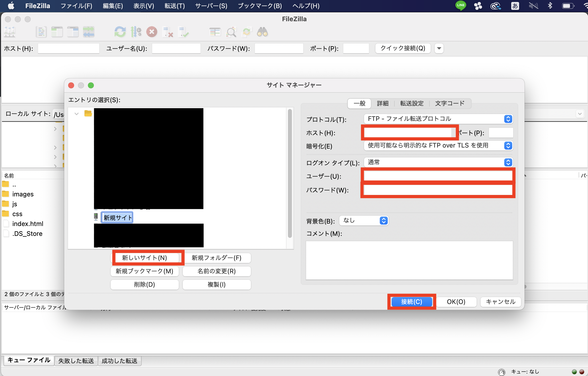The width and height of the screenshot is (588, 376).
Task: Switch to the 文字コード tab
Action: [x=450, y=103]
